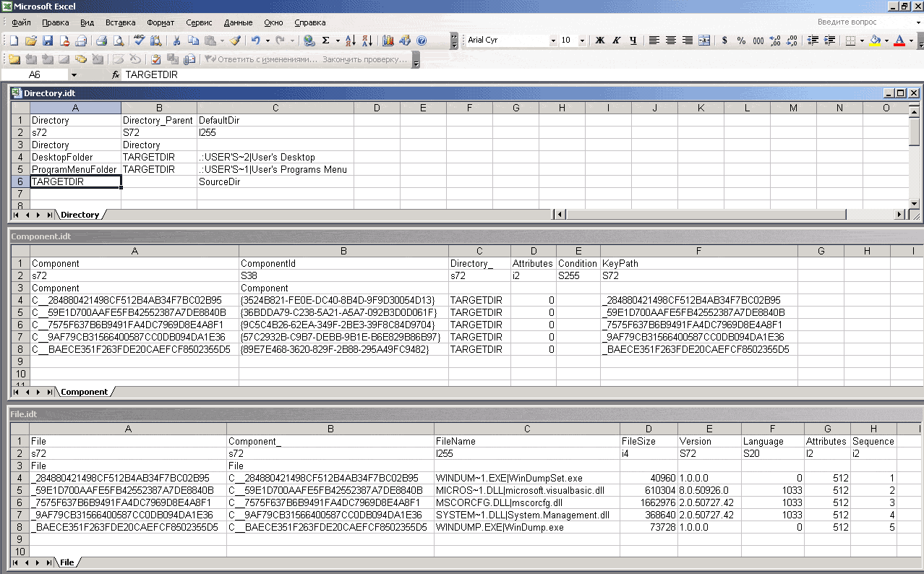Select the Directory sheet tab
The image size is (924, 574).
coord(80,215)
